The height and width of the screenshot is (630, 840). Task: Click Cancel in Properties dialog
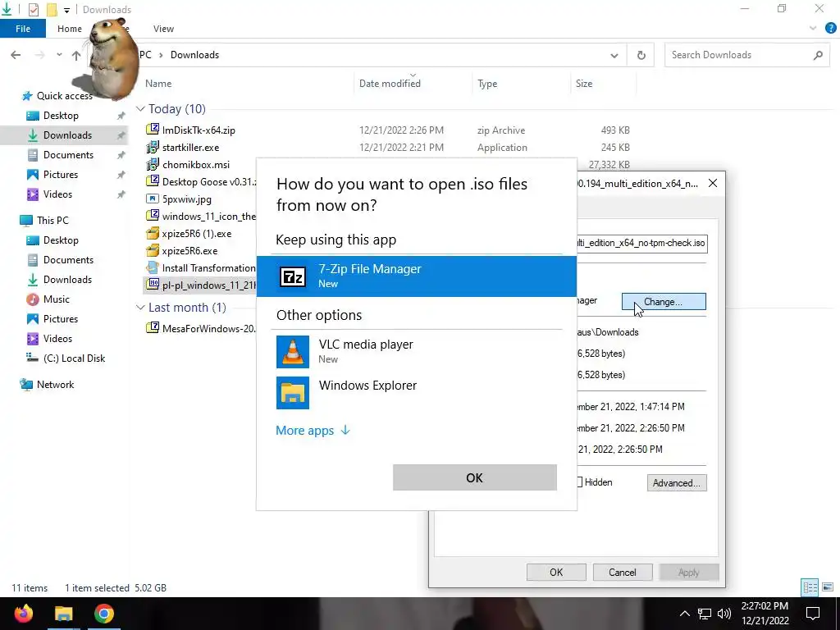[623, 572]
